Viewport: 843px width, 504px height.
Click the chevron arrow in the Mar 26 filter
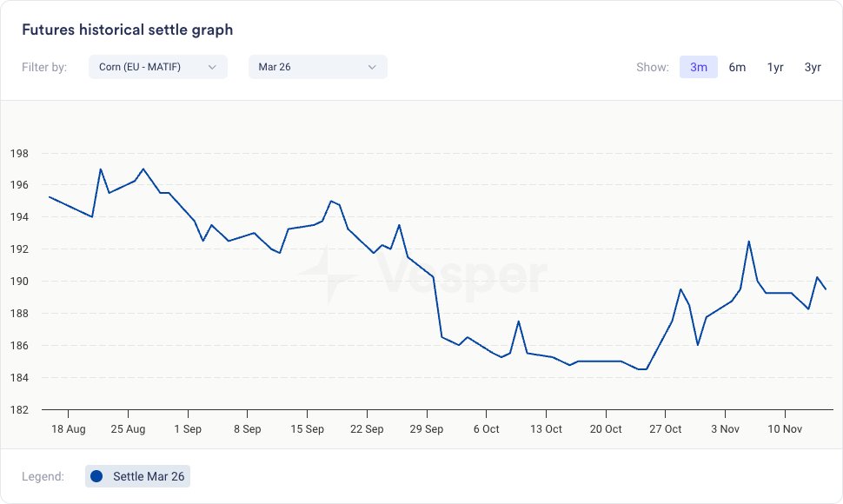[372, 67]
